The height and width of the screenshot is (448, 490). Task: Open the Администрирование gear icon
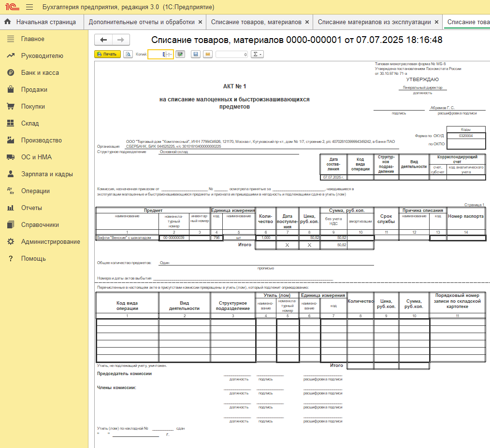[x=11, y=242]
